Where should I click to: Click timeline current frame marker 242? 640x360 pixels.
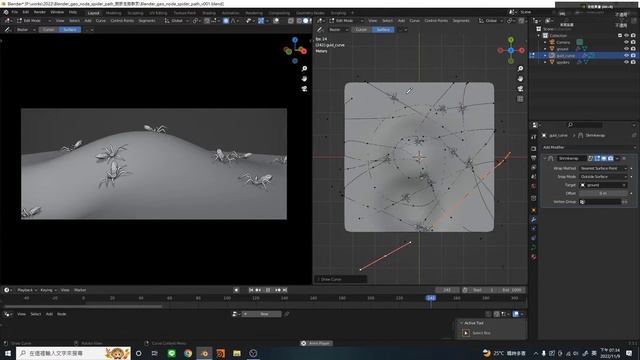tap(431, 298)
